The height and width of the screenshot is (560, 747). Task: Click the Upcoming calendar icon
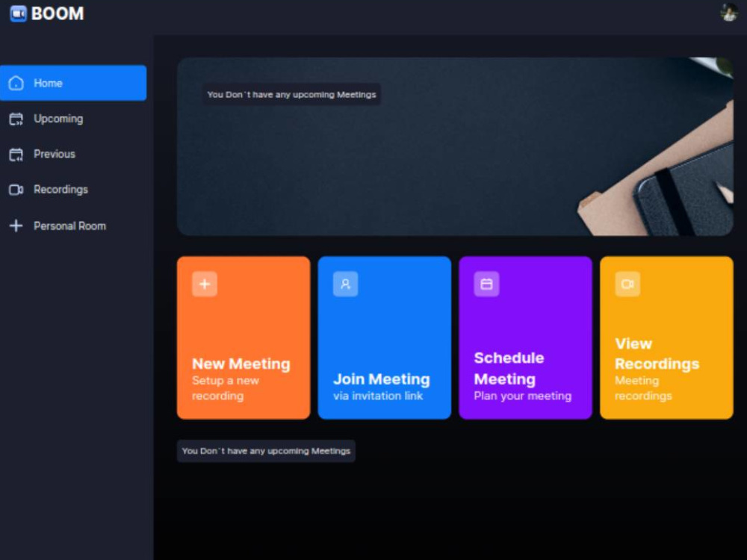[16, 119]
